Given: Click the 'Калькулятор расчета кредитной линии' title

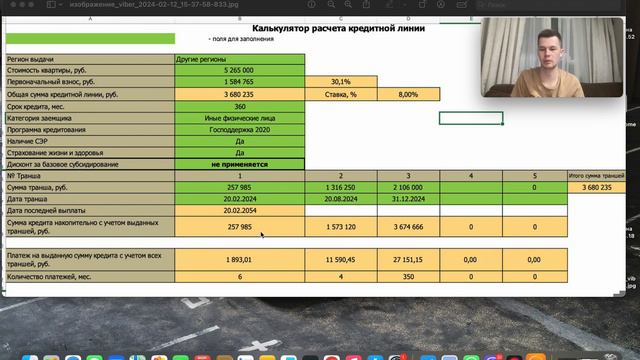Looking at the screenshot, I should pyautogui.click(x=338, y=28).
